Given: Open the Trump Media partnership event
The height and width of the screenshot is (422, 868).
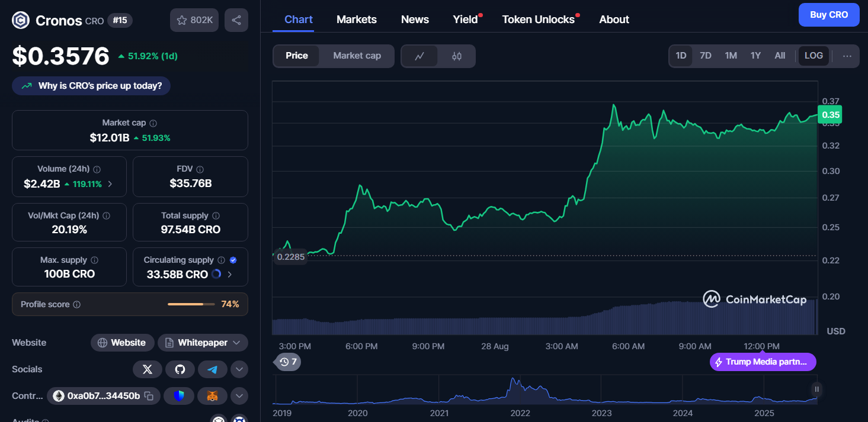Looking at the screenshot, I should point(763,362).
